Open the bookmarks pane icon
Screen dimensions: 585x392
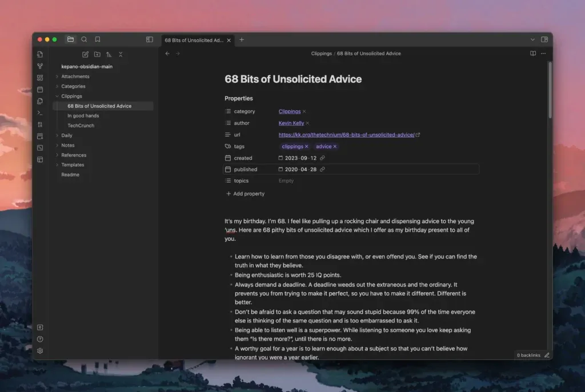(97, 39)
